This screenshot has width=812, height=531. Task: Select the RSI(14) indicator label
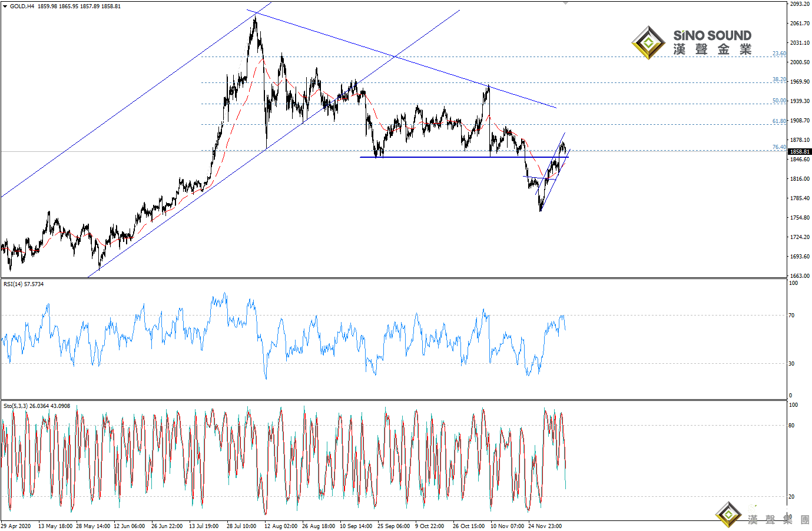[x=24, y=284]
